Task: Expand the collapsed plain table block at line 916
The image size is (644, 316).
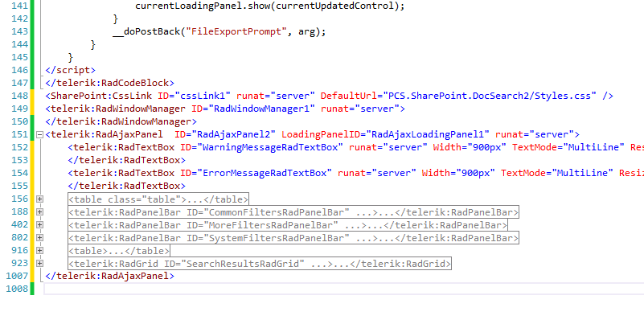Action: pos(40,251)
